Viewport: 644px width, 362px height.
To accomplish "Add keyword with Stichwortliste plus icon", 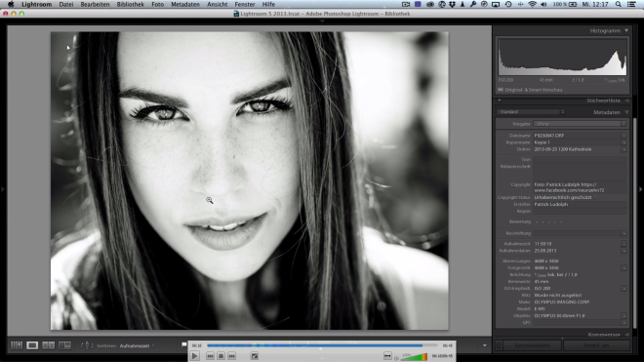I will (x=500, y=101).
